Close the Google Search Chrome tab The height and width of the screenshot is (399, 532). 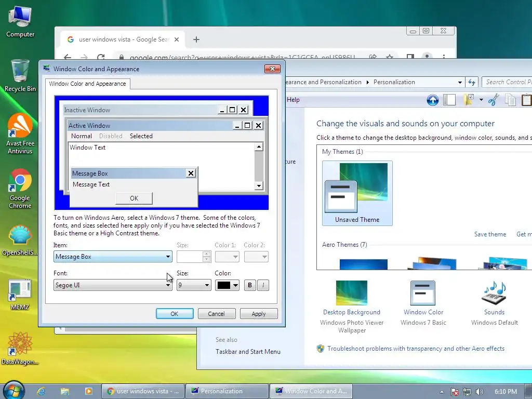click(177, 39)
